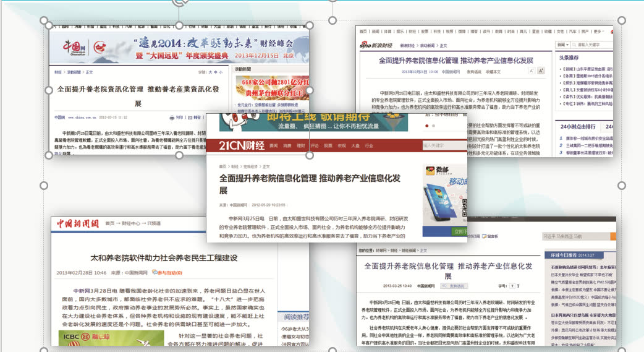Click bottom-right corner handle of China.com screenshot

tap(310, 155)
